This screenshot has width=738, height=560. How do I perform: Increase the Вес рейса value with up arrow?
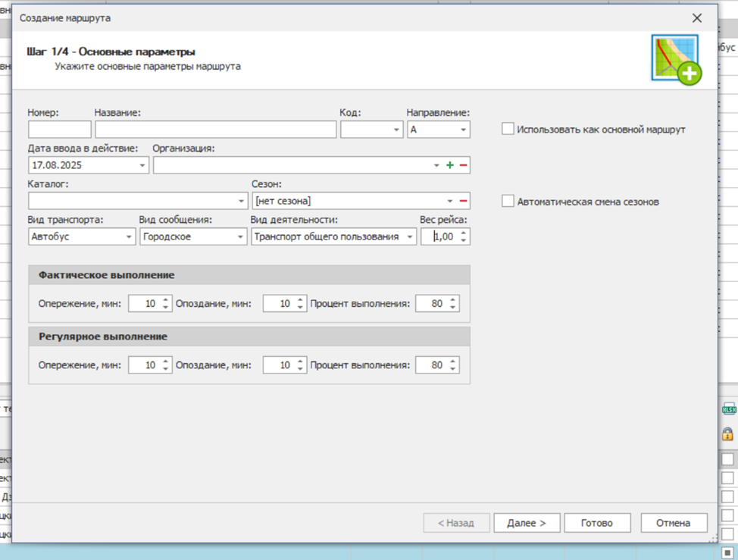click(x=464, y=233)
